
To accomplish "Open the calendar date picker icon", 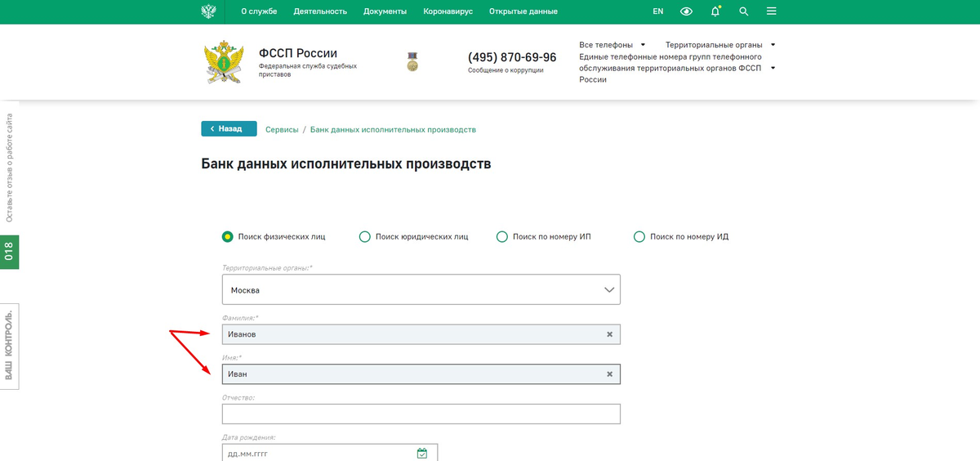I will tap(422, 454).
